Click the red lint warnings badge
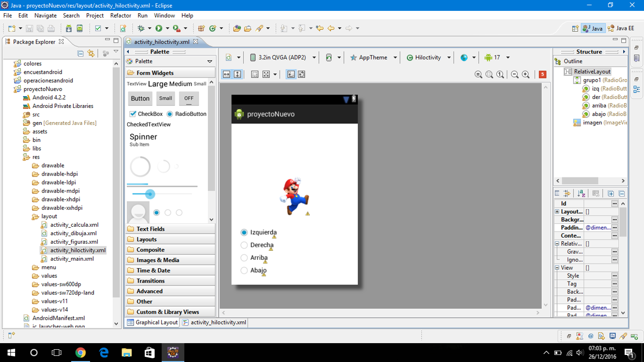Viewport: 644px width, 362px height. pyautogui.click(x=543, y=74)
